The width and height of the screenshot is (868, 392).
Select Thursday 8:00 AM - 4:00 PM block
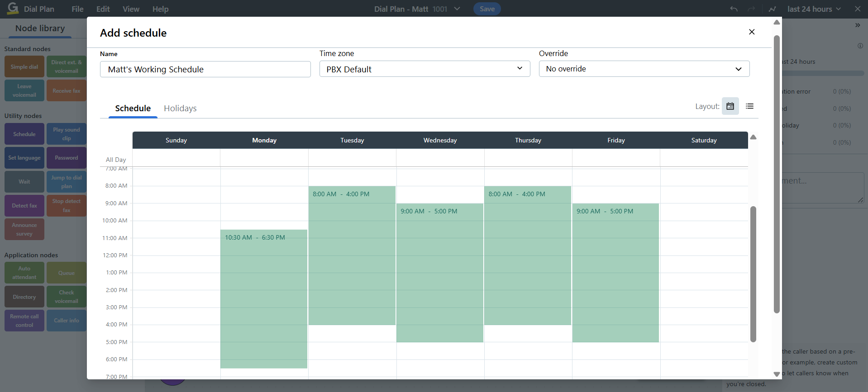click(528, 255)
